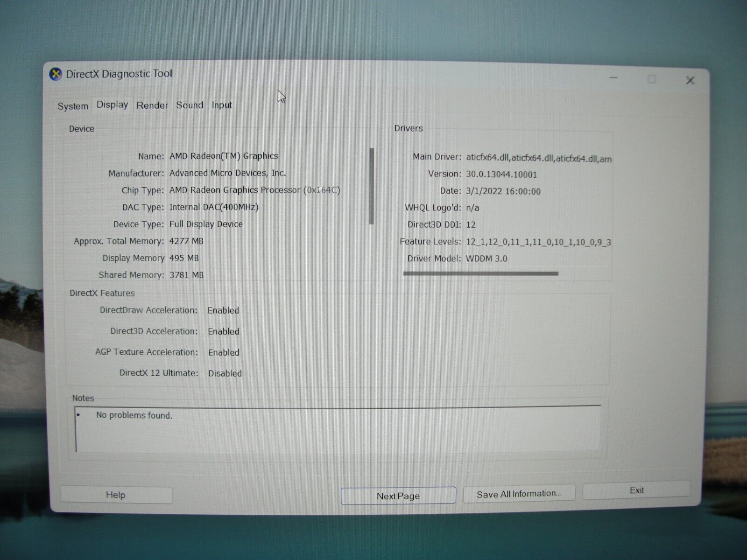Click the Notes text box
This screenshot has width=747, height=560.
point(338,428)
